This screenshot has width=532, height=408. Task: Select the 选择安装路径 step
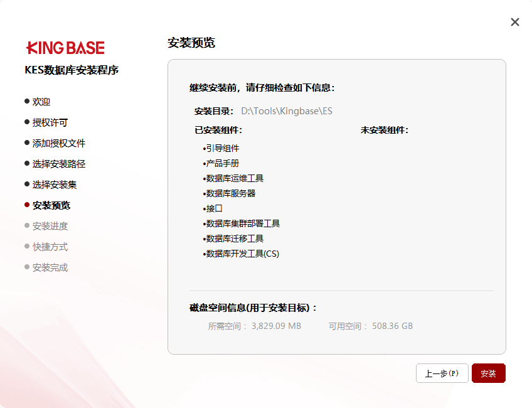(58, 163)
